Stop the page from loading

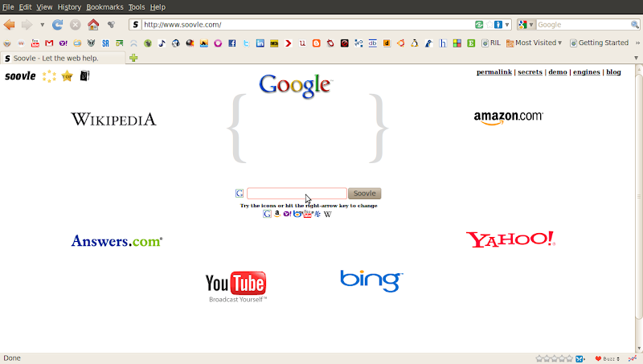(75, 25)
